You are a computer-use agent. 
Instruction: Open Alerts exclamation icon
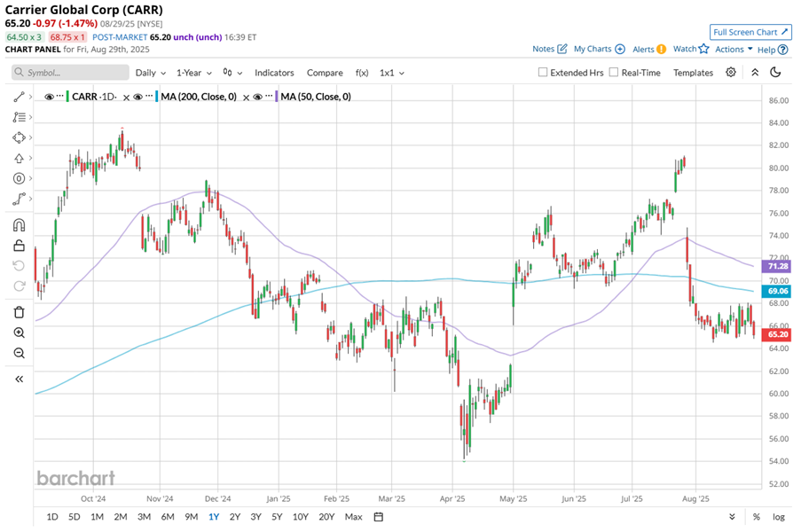(x=661, y=49)
